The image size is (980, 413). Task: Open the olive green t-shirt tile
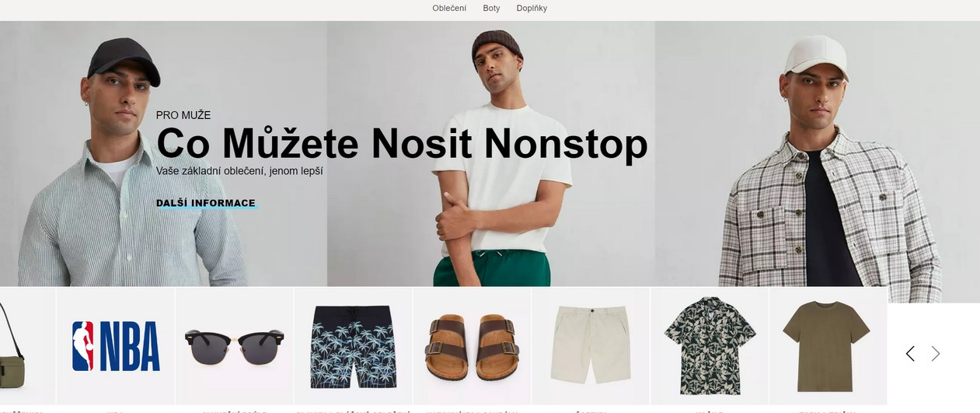[828, 346]
